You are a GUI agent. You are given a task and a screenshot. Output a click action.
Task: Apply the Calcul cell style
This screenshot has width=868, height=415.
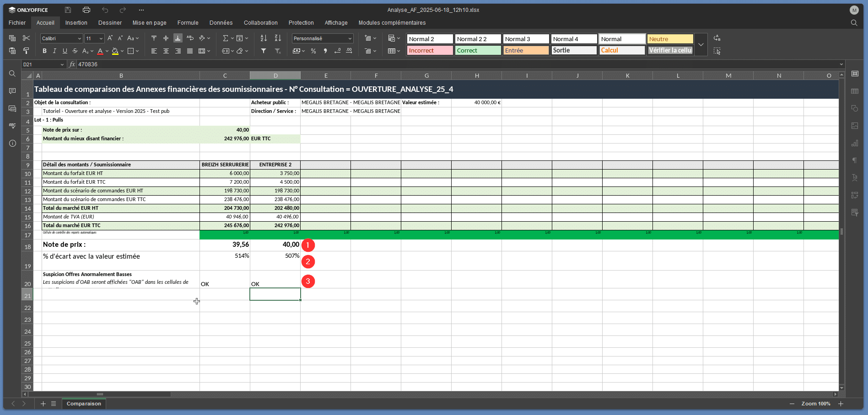(622, 50)
